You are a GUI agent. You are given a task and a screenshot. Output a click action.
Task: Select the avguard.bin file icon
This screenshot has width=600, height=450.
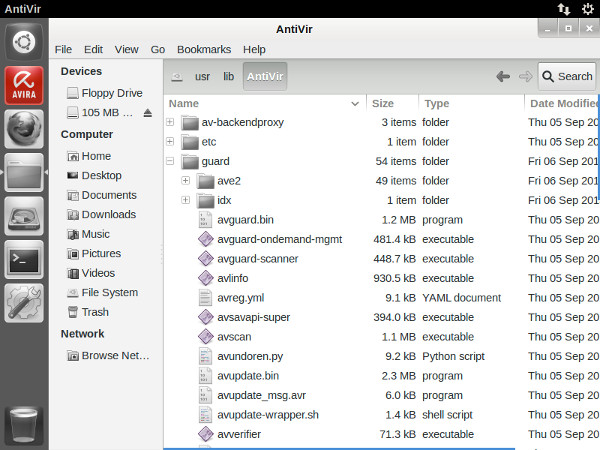(x=205, y=220)
